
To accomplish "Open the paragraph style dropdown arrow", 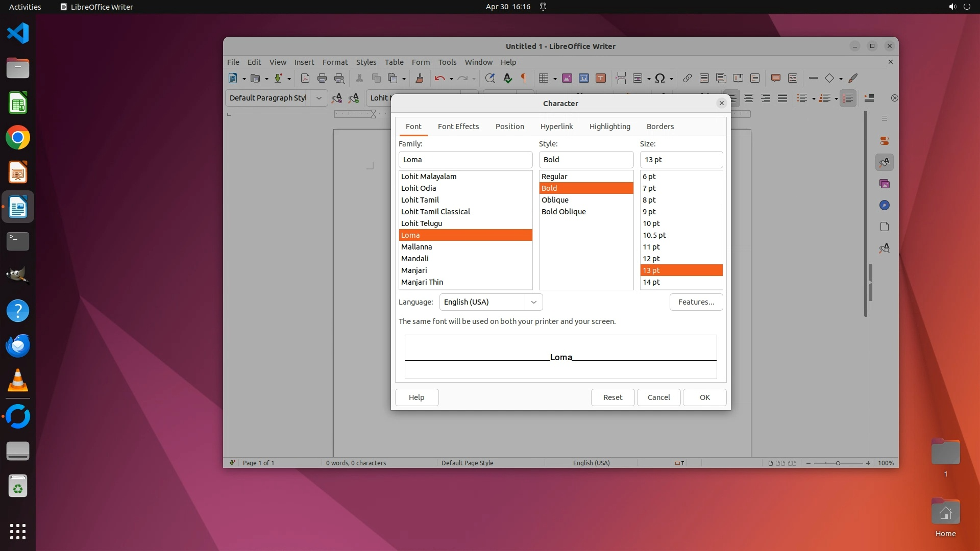I will (319, 98).
